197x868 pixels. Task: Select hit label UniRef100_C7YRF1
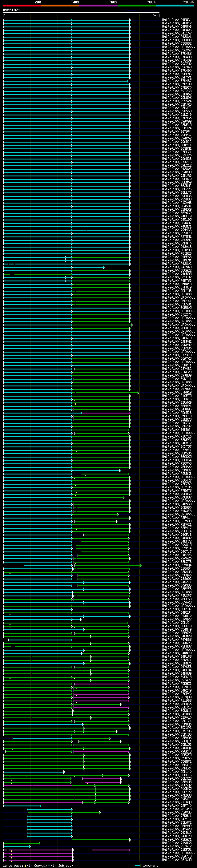point(177,450)
